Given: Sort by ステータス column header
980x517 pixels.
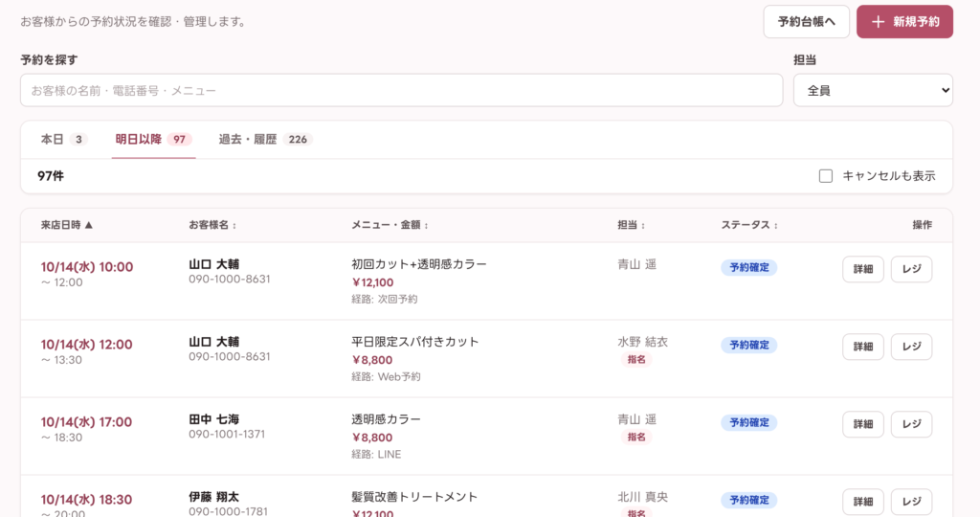Looking at the screenshot, I should 749,225.
